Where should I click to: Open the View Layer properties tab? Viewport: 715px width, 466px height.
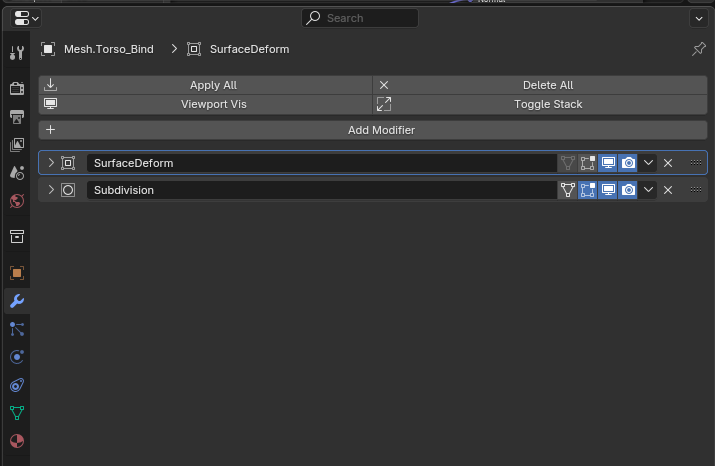(16, 145)
